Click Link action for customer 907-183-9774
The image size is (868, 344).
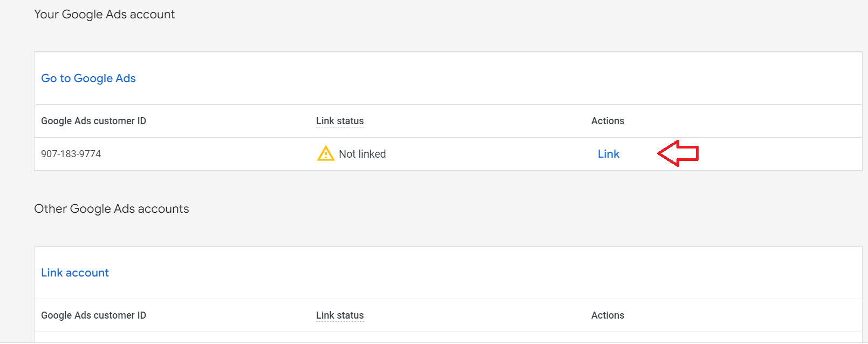click(x=609, y=154)
